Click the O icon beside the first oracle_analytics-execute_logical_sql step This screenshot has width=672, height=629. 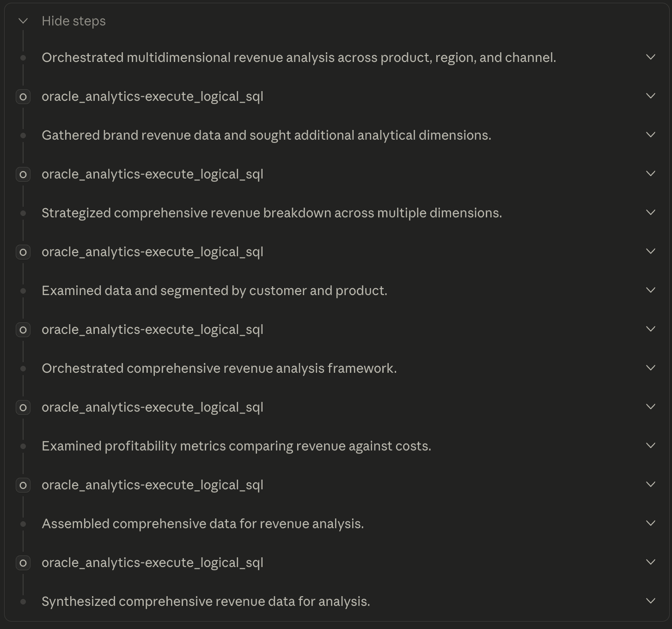tap(23, 97)
